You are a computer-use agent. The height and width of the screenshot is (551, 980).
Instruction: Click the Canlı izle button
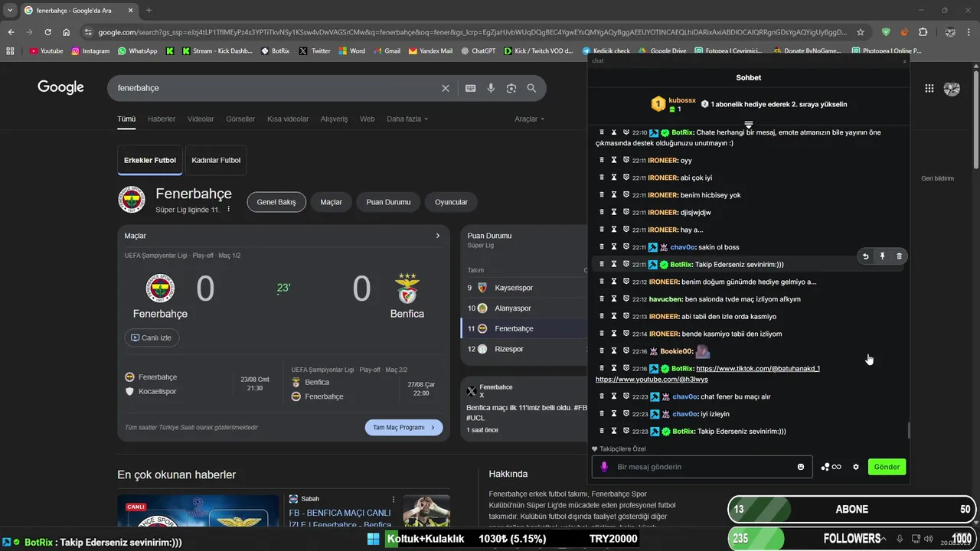tap(152, 337)
